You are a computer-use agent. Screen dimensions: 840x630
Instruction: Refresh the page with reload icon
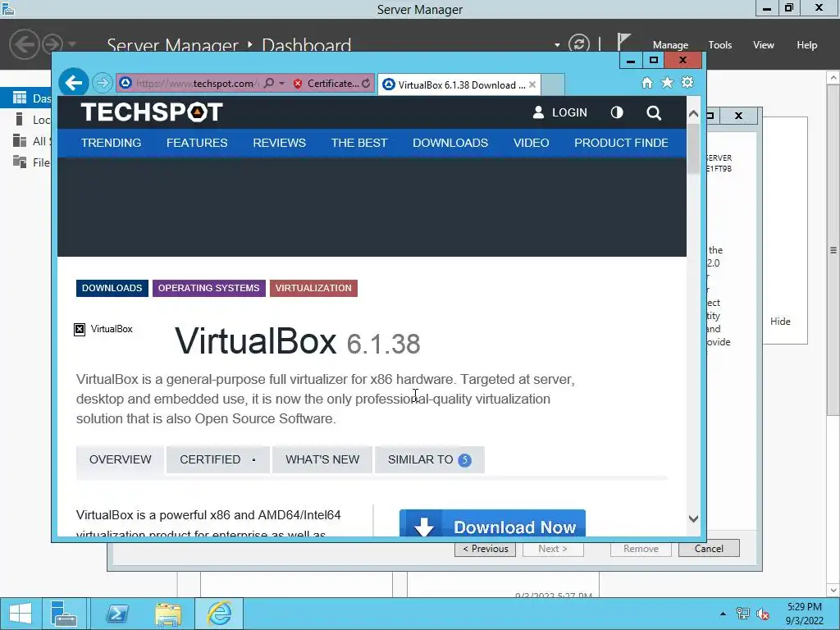pos(366,84)
